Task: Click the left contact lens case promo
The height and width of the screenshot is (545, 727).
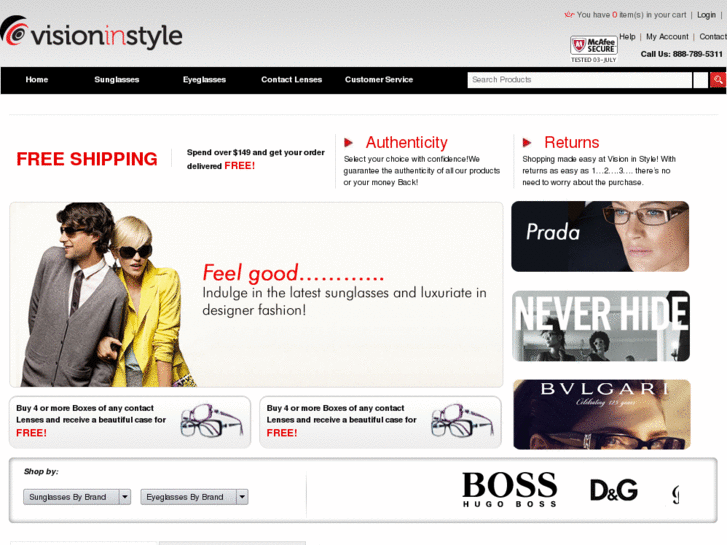Action: pyautogui.click(x=130, y=422)
